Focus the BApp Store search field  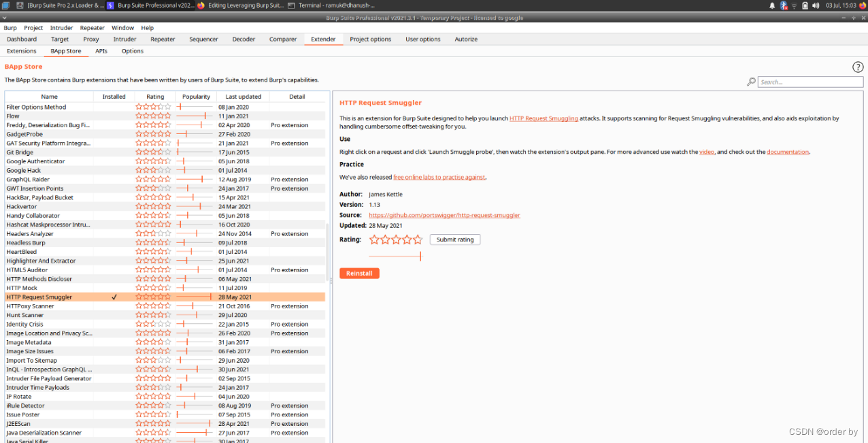(x=810, y=82)
